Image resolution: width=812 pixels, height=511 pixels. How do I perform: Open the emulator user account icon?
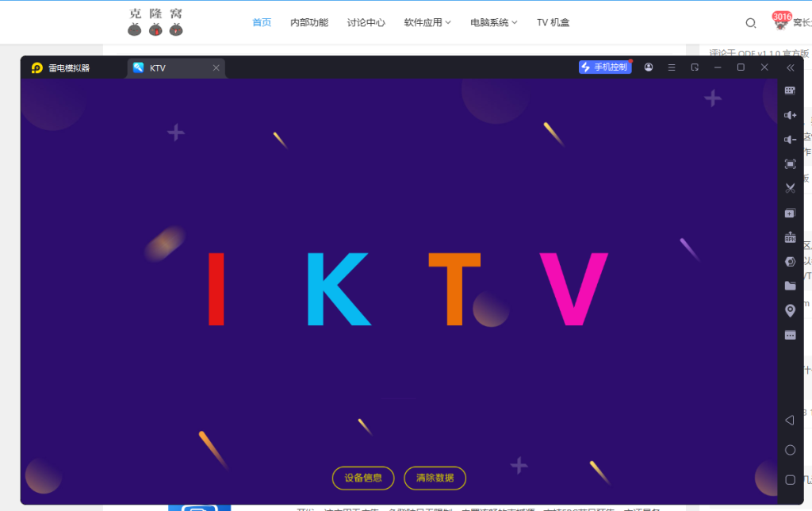click(x=649, y=67)
